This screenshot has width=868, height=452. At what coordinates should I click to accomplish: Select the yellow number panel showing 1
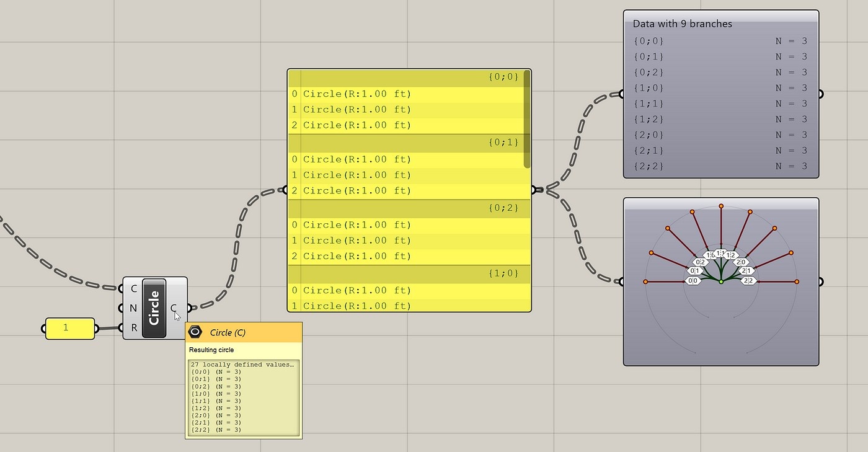70,329
